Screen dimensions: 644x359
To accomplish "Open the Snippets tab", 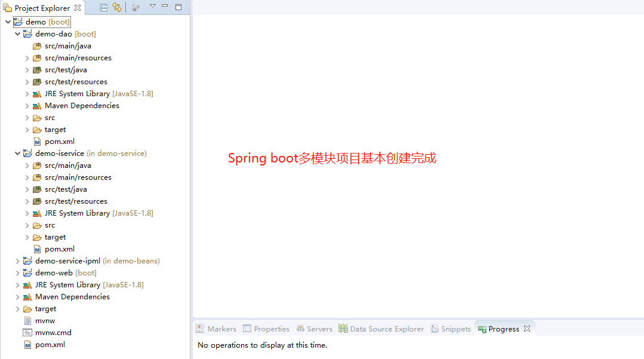I will tap(451, 329).
